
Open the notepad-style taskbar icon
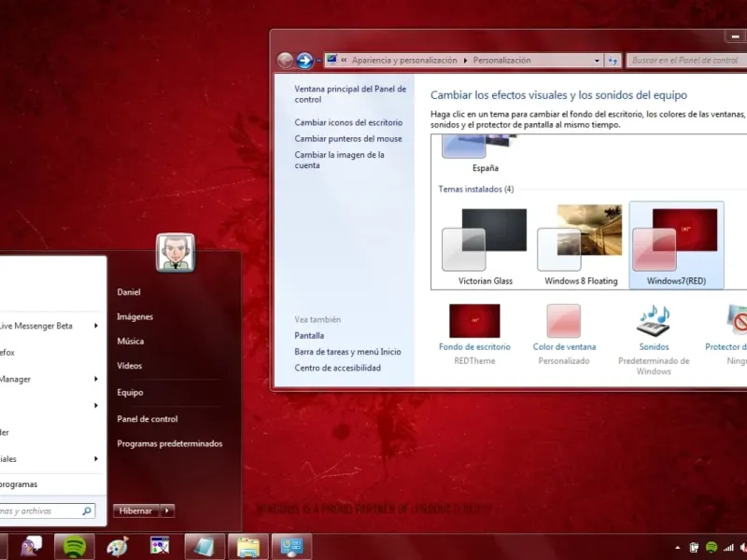[204, 547]
